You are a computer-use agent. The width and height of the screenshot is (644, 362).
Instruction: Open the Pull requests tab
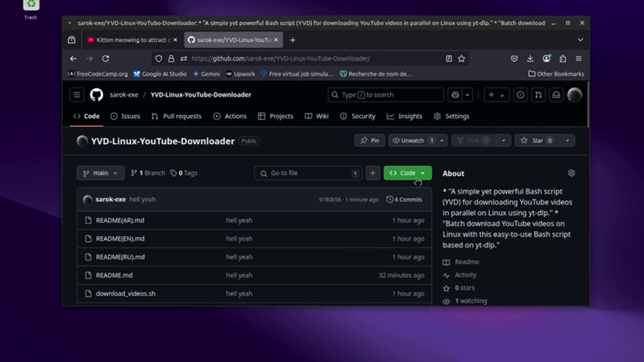[176, 116]
